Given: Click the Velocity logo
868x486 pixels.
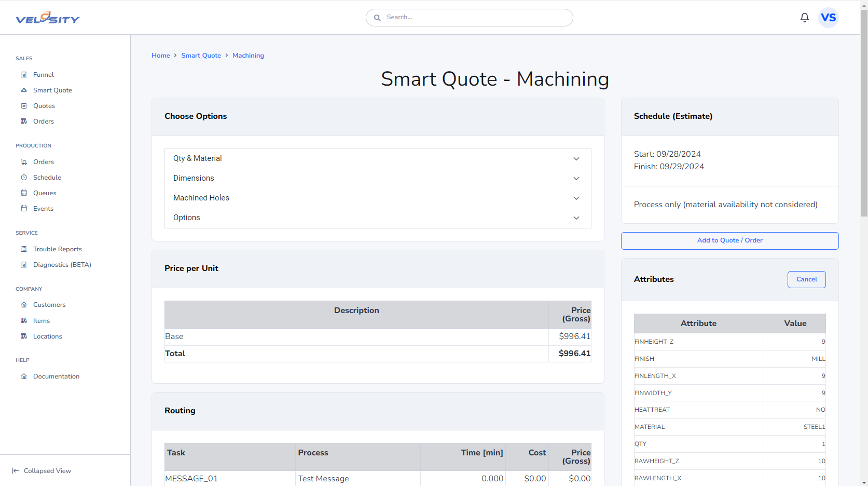Looking at the screenshot, I should coord(48,18).
